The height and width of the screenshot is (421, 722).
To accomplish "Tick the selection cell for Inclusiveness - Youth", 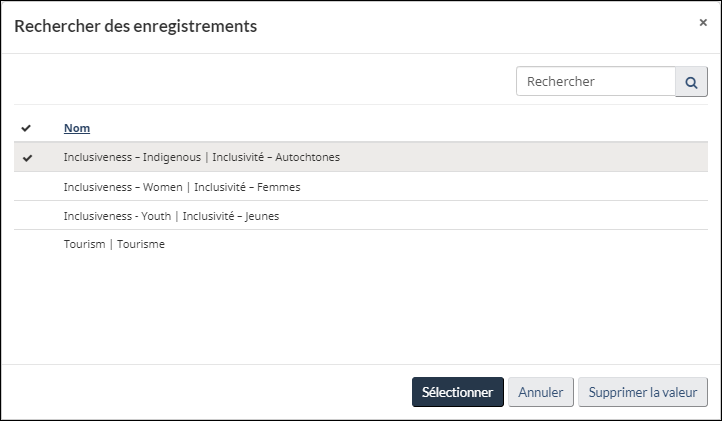I will pos(26,216).
